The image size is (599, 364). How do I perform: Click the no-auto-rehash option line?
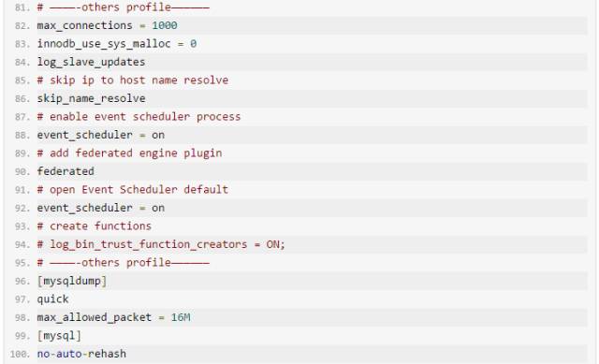click(x=81, y=354)
